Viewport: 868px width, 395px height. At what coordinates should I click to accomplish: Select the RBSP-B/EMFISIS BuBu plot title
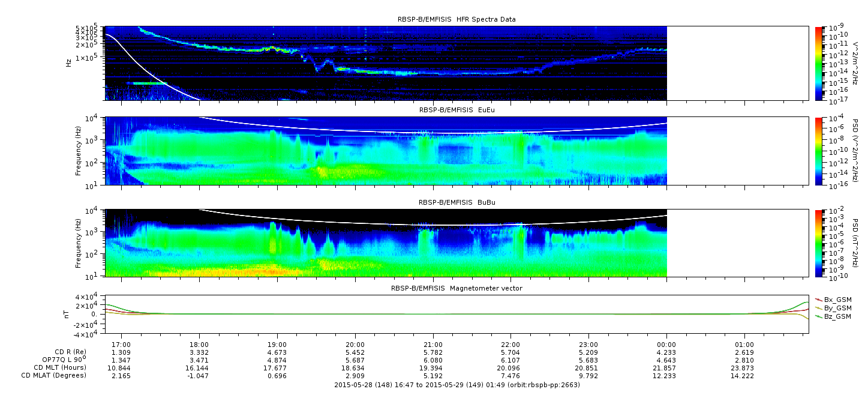[456, 202]
